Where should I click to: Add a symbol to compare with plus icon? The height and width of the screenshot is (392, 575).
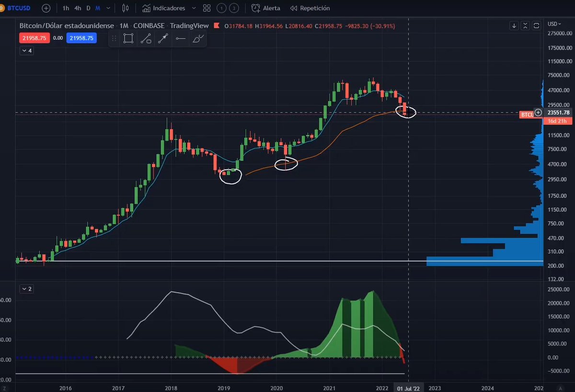[46, 8]
